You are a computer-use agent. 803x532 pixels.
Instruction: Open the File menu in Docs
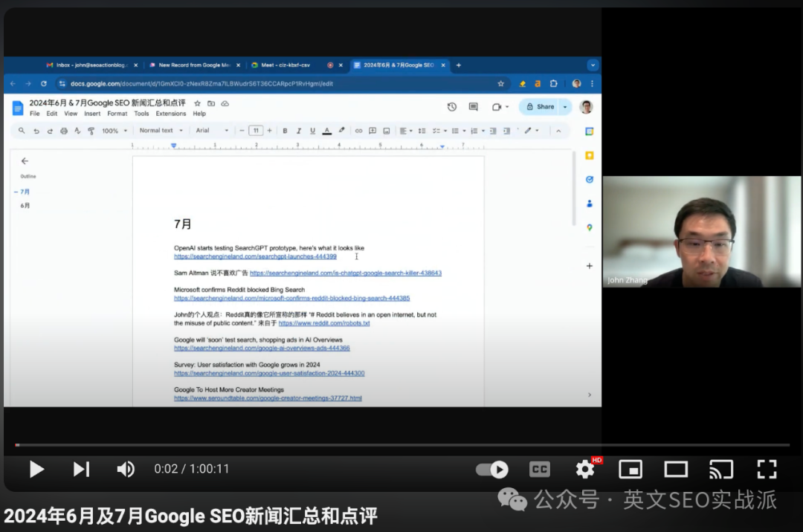(x=35, y=114)
